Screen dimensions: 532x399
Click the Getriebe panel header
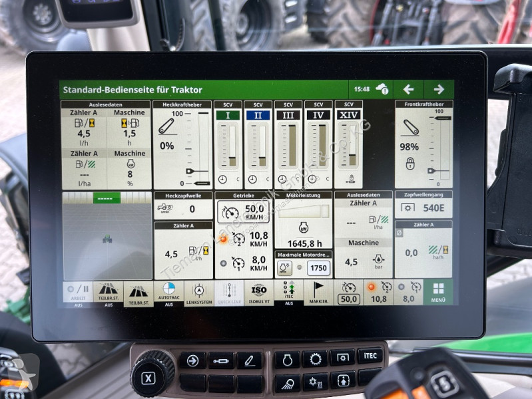(x=244, y=196)
